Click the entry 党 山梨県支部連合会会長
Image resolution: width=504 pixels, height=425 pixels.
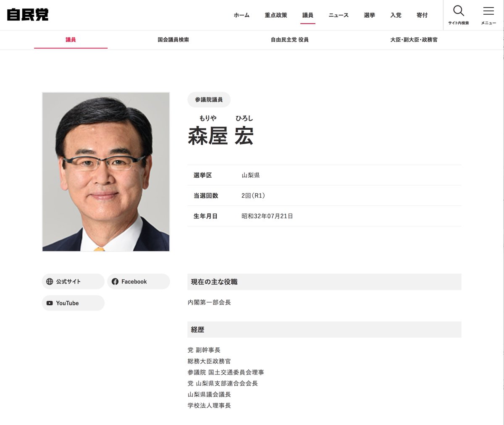click(223, 383)
